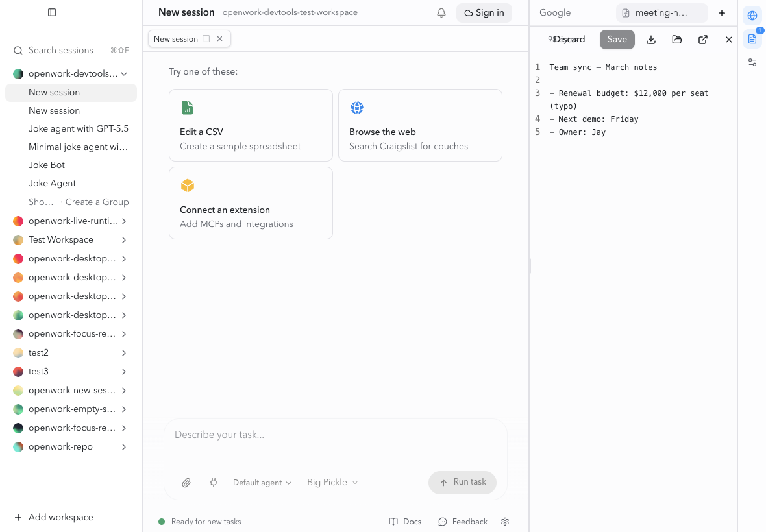This screenshot has height=532, width=766.
Task: Click the Ready for new tasks status
Action: (200, 522)
